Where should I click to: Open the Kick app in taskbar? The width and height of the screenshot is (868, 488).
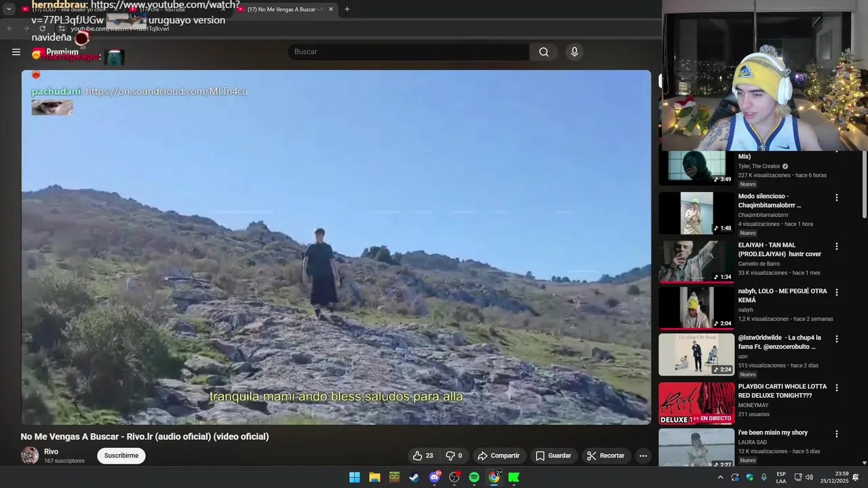tap(514, 477)
